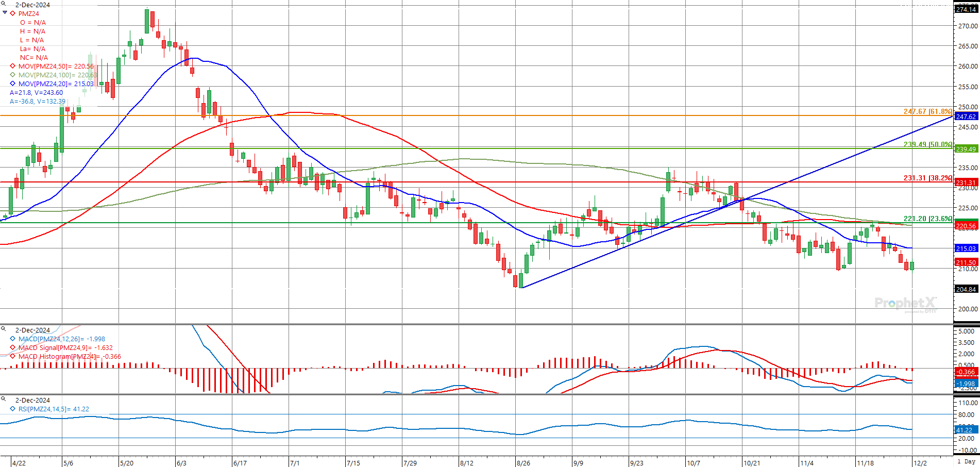This screenshot has height=467, width=980.
Task: Click the 'La= N/A' last price field
Action: (x=33, y=49)
